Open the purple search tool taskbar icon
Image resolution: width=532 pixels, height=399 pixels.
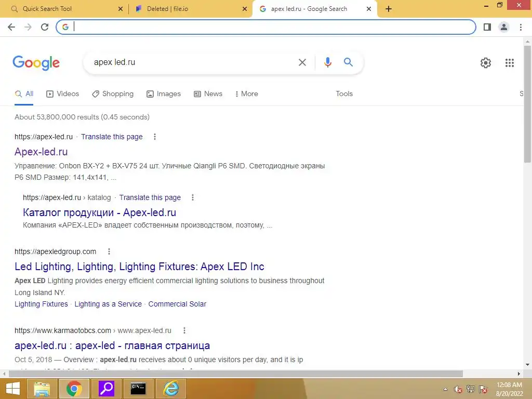pos(106,389)
